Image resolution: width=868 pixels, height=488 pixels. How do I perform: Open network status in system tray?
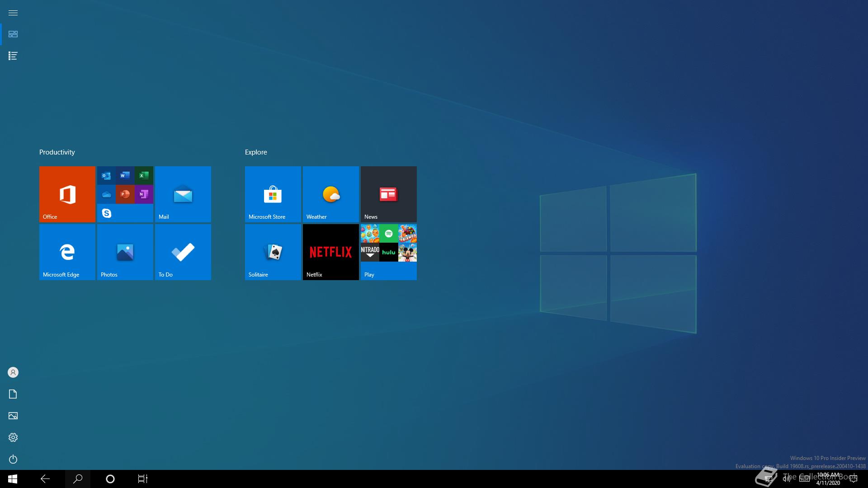point(768,479)
